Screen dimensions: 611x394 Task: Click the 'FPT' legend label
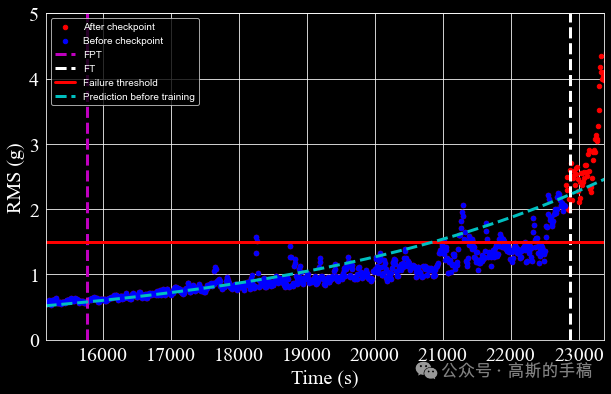point(93,55)
